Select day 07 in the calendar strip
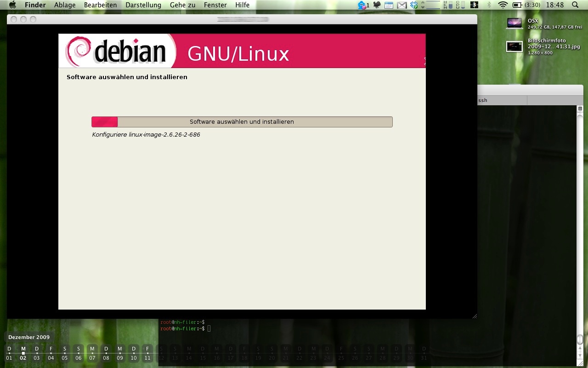This screenshot has height=368, width=588. coord(92,353)
